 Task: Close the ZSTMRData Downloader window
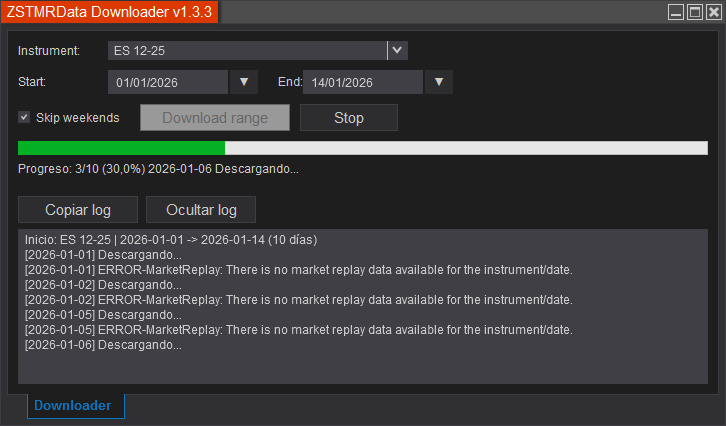712,13
